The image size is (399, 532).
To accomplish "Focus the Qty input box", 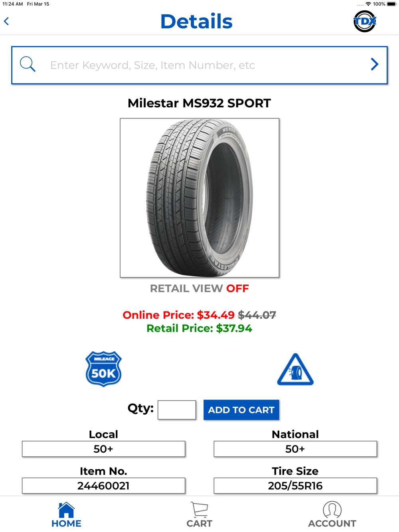I will (x=177, y=410).
